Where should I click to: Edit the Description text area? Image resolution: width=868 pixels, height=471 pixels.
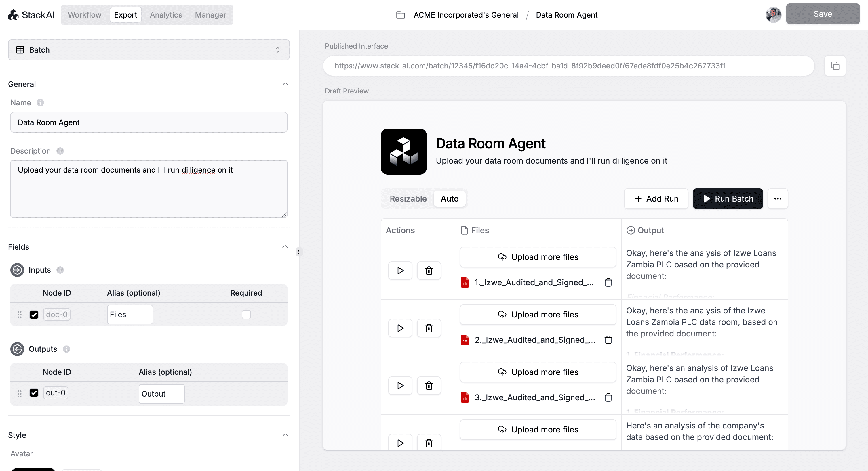click(x=149, y=189)
